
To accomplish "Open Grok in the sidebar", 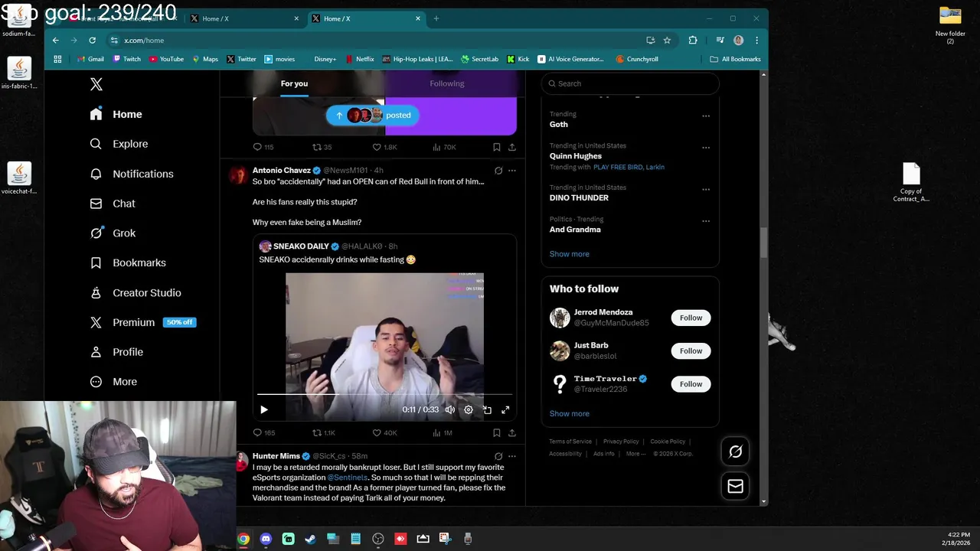I will 113,233.
